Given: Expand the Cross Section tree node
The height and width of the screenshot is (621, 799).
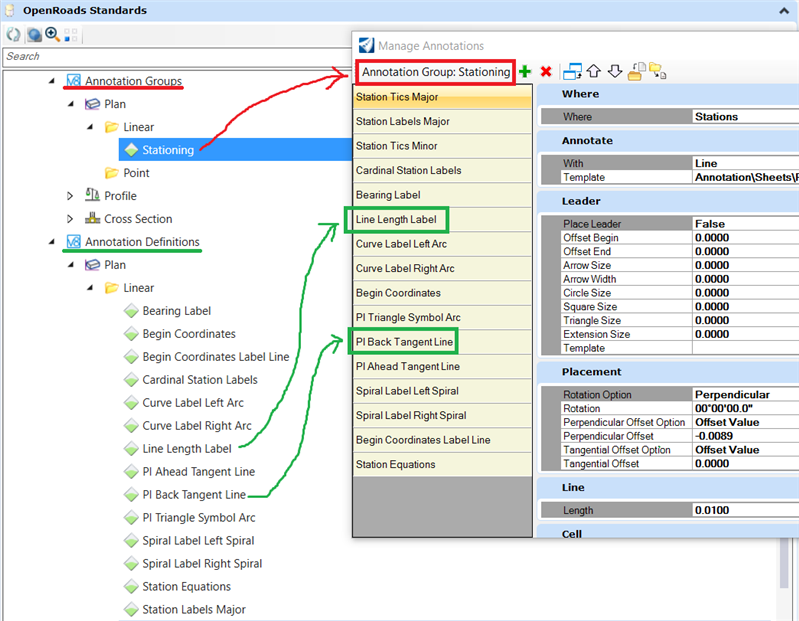Looking at the screenshot, I should (x=70, y=219).
